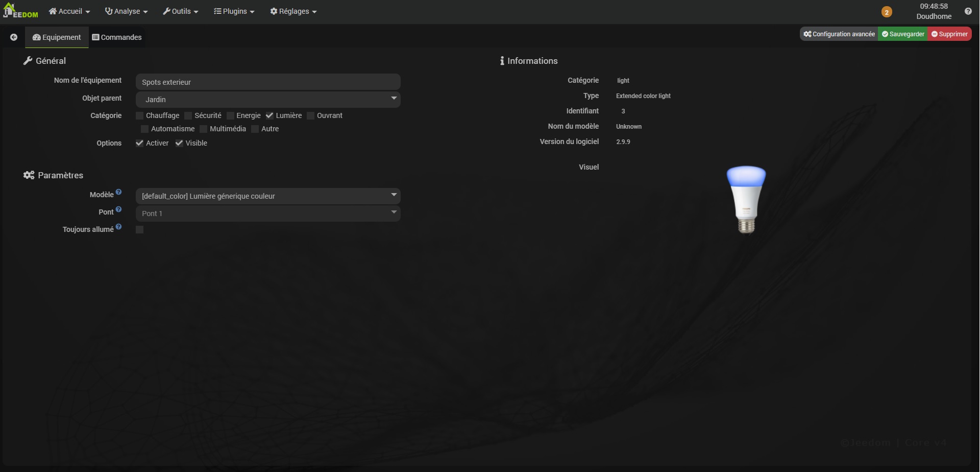This screenshot has width=980, height=472.
Task: Click the software version 2.9.9 value
Action: tap(623, 142)
